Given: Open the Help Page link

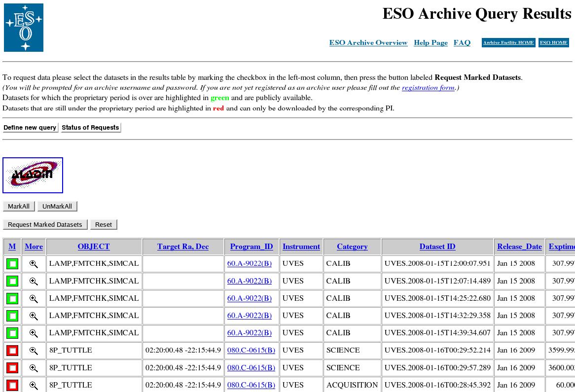Looking at the screenshot, I should (x=431, y=43).
